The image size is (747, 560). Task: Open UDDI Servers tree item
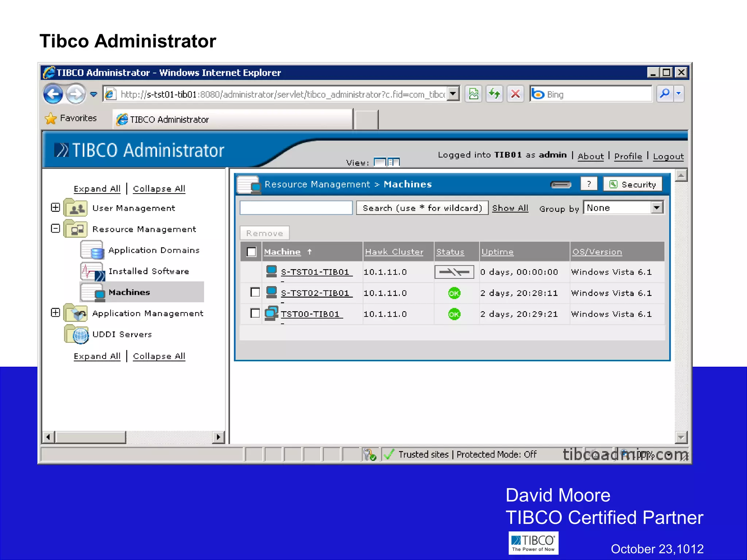point(122,334)
